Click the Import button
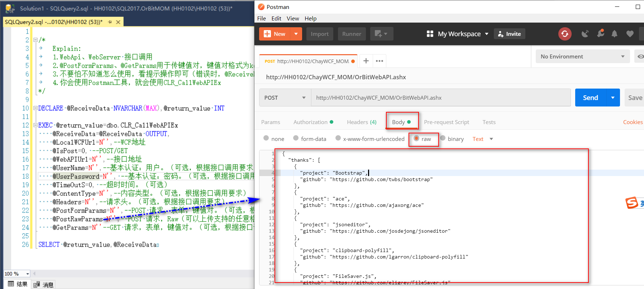644x289 pixels. (320, 34)
